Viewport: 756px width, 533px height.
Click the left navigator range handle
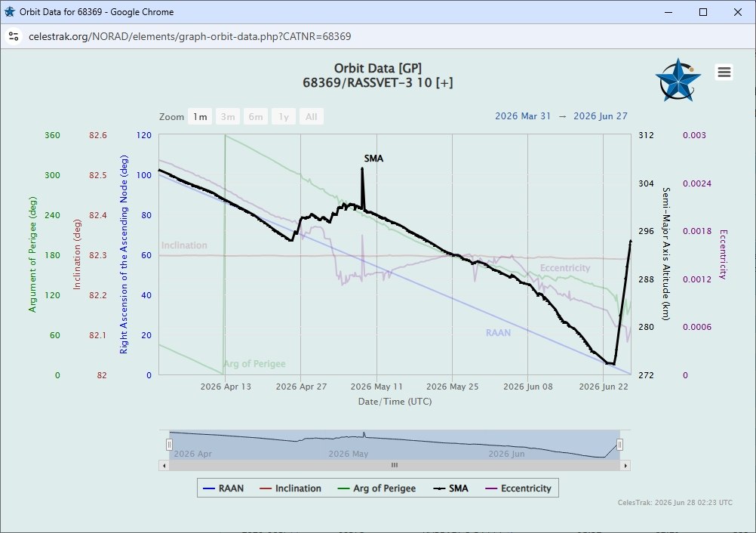[x=169, y=444]
